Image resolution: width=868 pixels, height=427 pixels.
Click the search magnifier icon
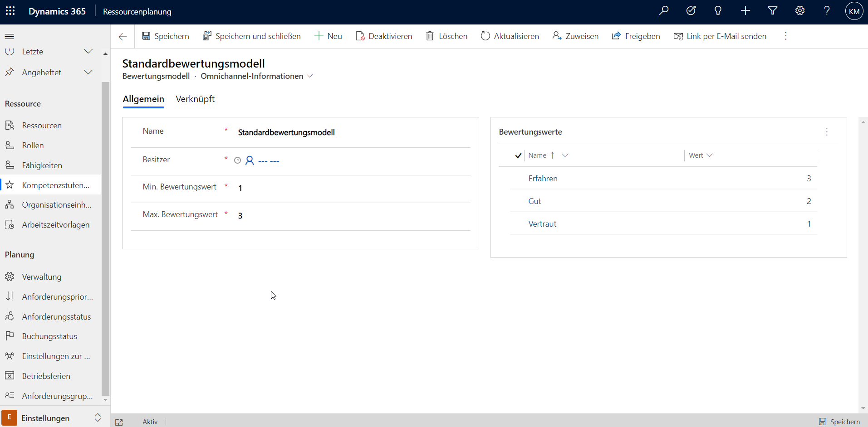point(664,11)
